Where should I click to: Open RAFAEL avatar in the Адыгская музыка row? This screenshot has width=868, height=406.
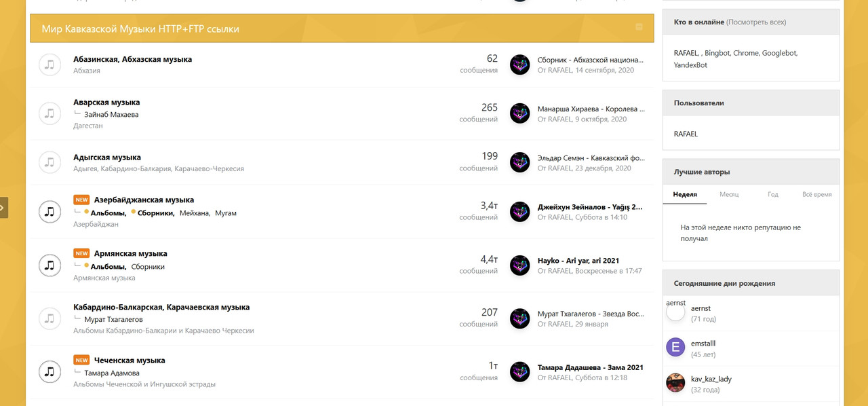tap(519, 162)
